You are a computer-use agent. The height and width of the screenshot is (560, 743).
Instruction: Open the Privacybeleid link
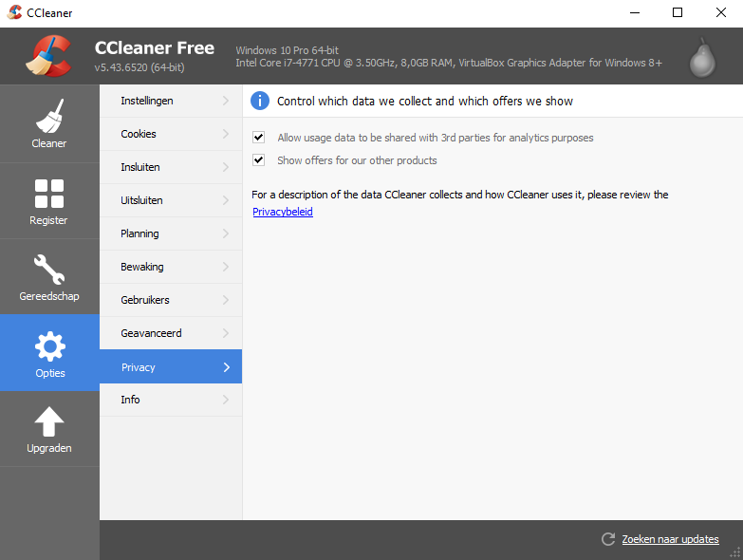283,213
